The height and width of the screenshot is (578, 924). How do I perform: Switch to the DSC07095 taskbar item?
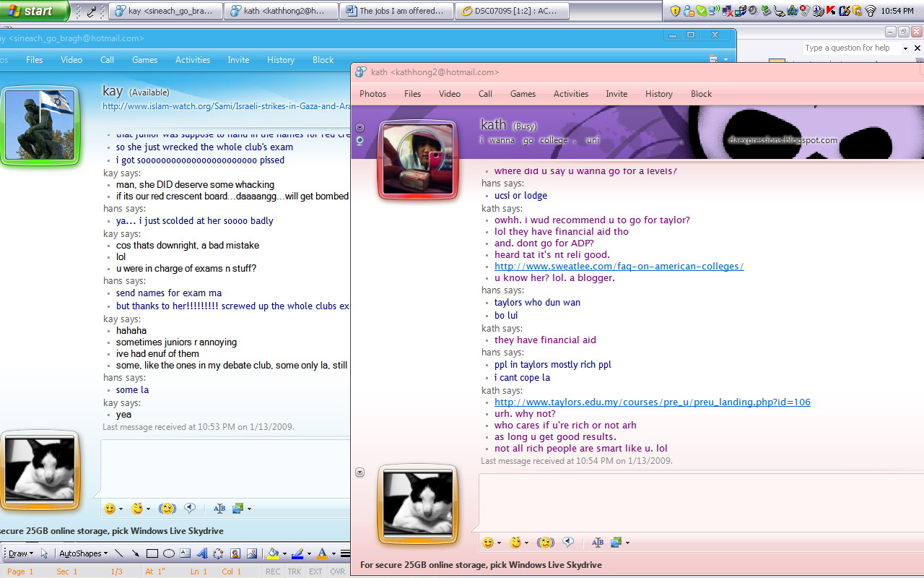[513, 11]
